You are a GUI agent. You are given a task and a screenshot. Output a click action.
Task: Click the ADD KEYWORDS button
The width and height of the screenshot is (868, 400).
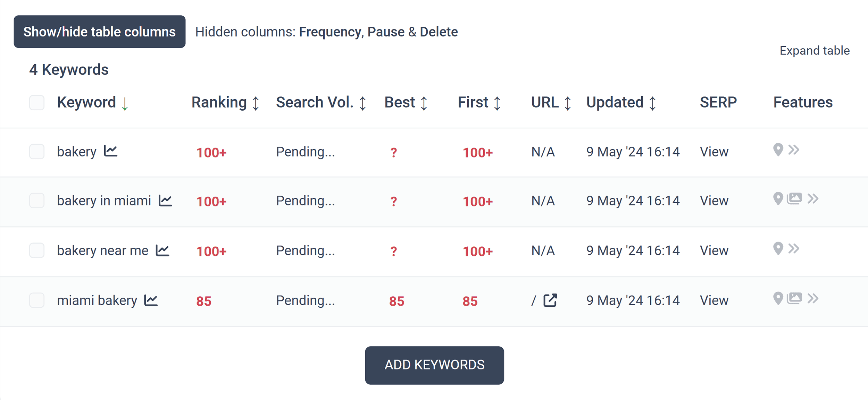click(434, 365)
